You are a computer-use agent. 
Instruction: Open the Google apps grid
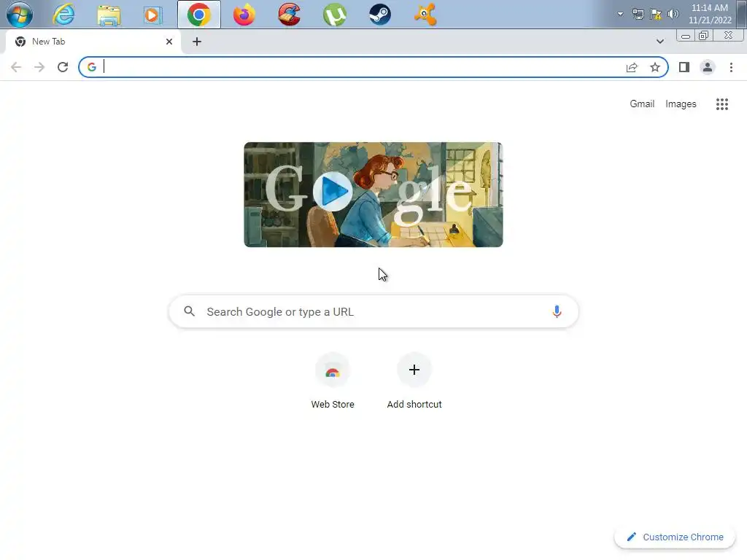coord(721,104)
